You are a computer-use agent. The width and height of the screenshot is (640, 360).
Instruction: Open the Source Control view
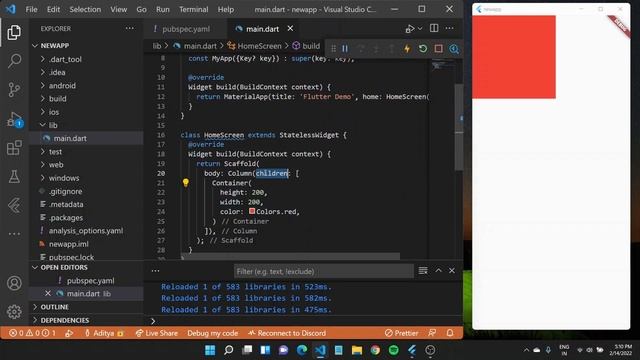pyautogui.click(x=14, y=89)
